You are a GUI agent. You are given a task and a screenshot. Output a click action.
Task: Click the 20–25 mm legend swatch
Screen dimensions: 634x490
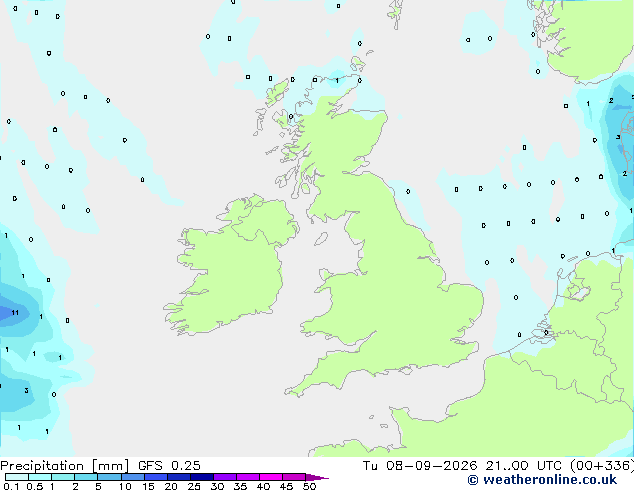[x=178, y=477]
